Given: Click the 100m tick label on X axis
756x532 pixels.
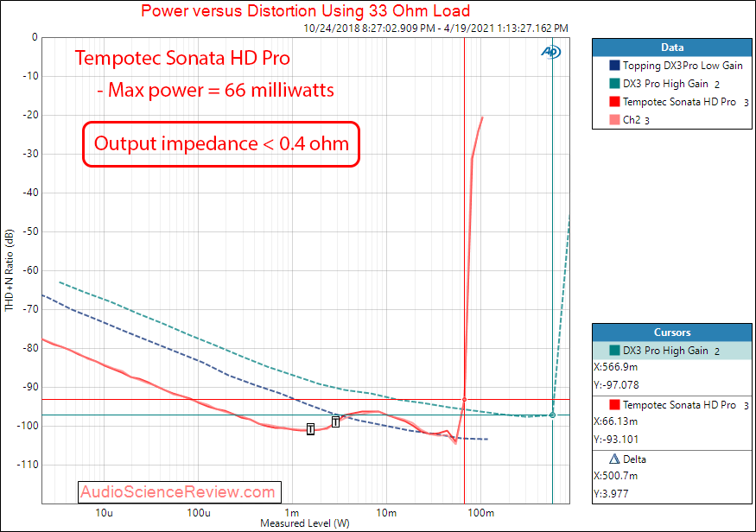Looking at the screenshot, I should (480, 513).
